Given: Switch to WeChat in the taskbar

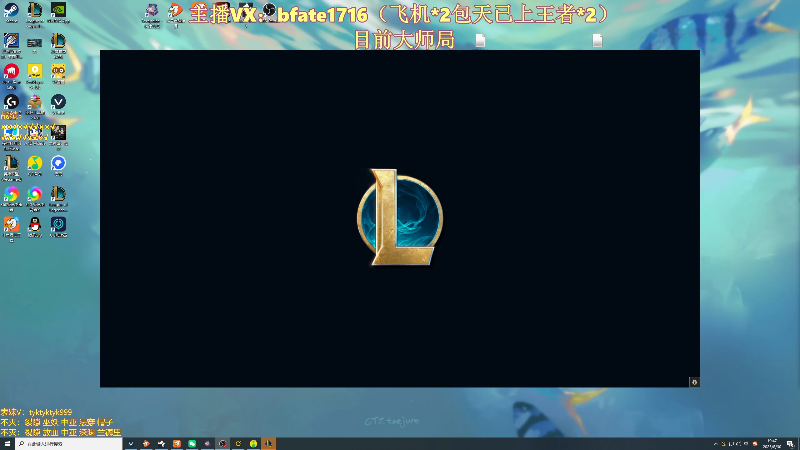Looking at the screenshot, I should coord(192,444).
